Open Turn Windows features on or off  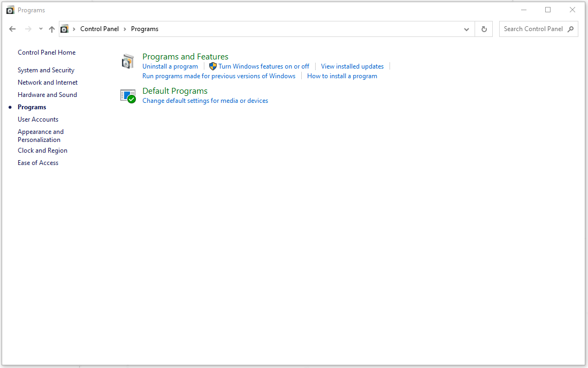coord(264,66)
